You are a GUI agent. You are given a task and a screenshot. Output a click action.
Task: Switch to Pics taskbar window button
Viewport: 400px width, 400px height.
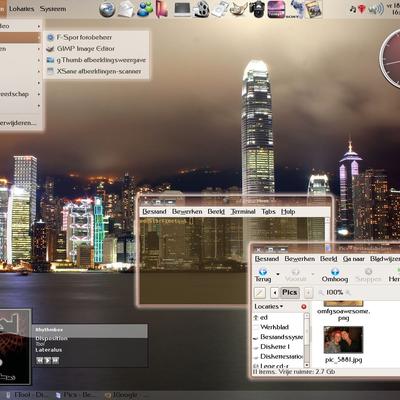76,395
